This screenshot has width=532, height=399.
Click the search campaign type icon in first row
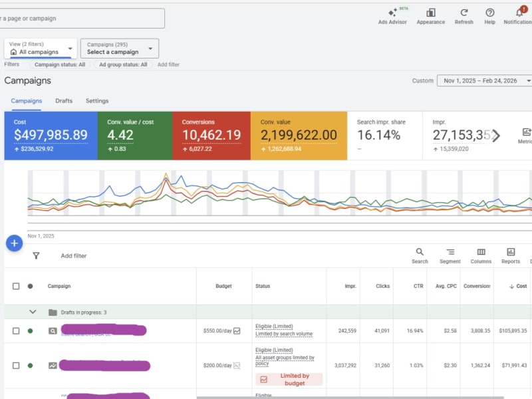[53, 331]
